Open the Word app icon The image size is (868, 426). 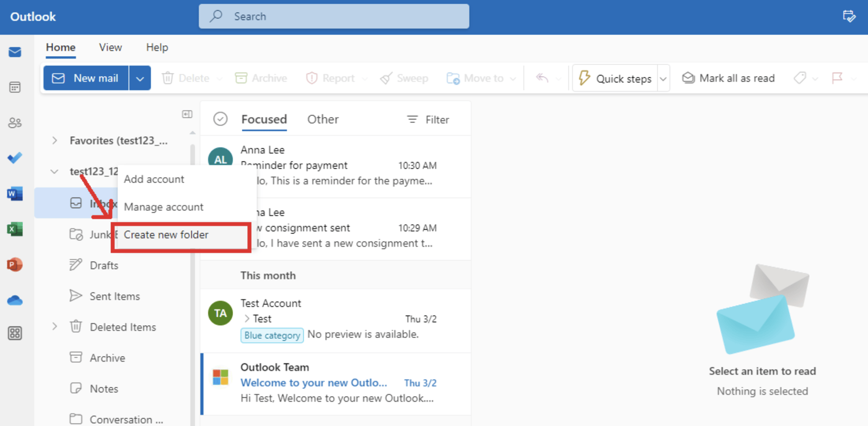[x=15, y=194]
